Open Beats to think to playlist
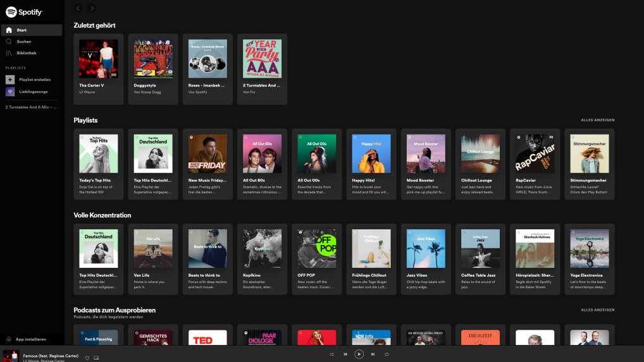The height and width of the screenshot is (362, 644). [x=208, y=259]
